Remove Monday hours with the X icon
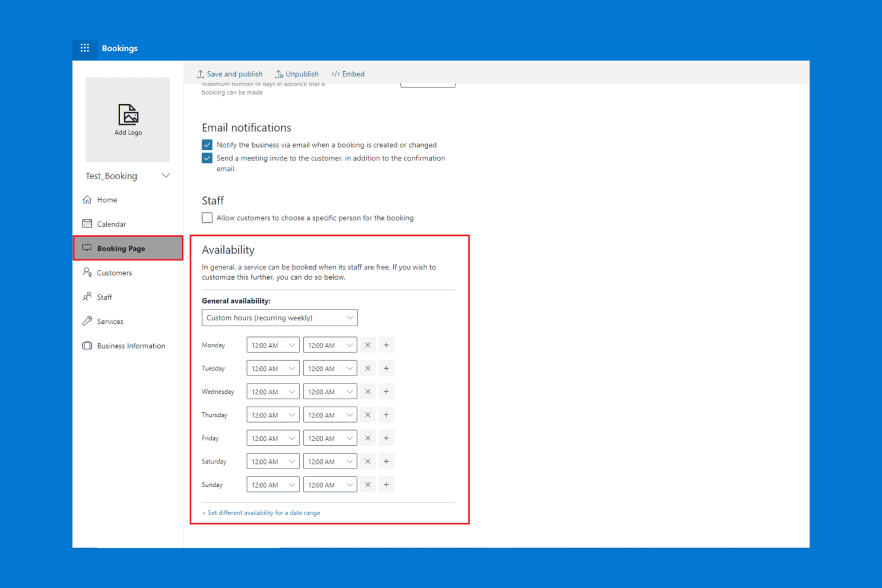Image resolution: width=882 pixels, height=588 pixels. 367,345
